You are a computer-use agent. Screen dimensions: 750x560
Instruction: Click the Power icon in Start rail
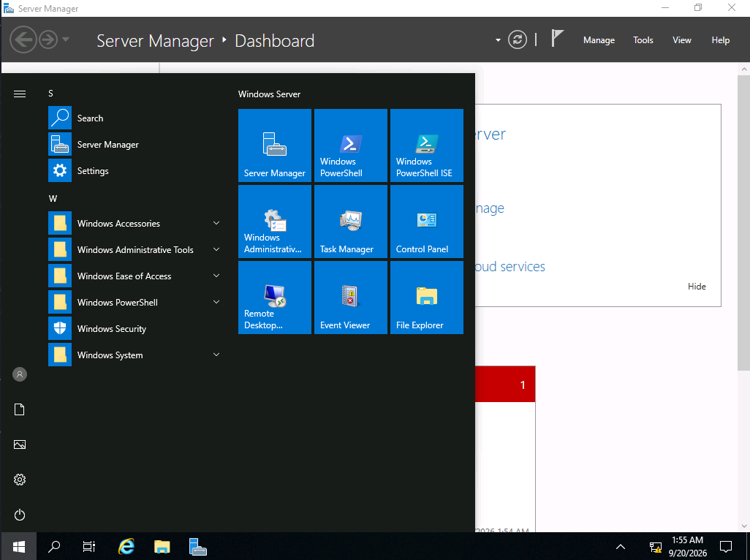[20, 515]
